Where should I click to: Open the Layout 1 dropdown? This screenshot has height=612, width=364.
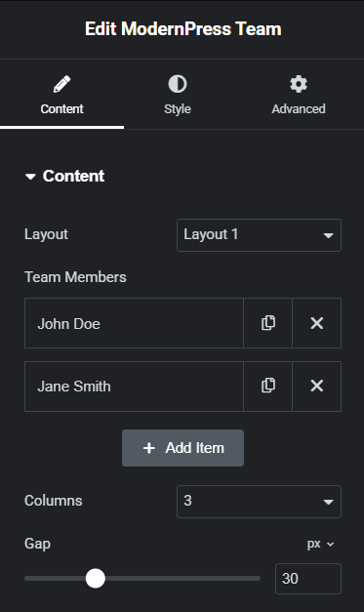click(x=259, y=235)
